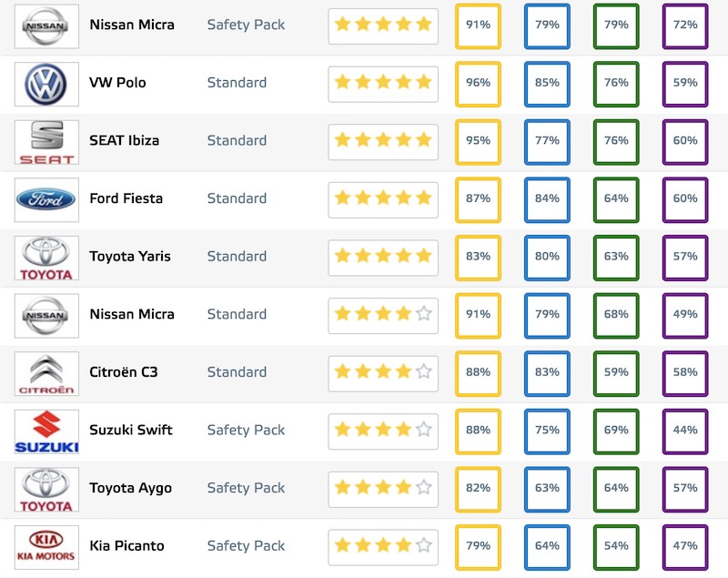Click the Citroën chevron logo

point(46,373)
